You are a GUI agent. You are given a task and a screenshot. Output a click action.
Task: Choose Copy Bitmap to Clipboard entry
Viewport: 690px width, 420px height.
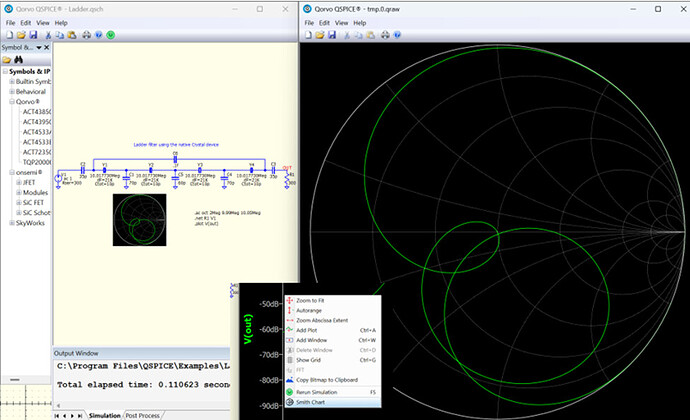pyautogui.click(x=333, y=380)
